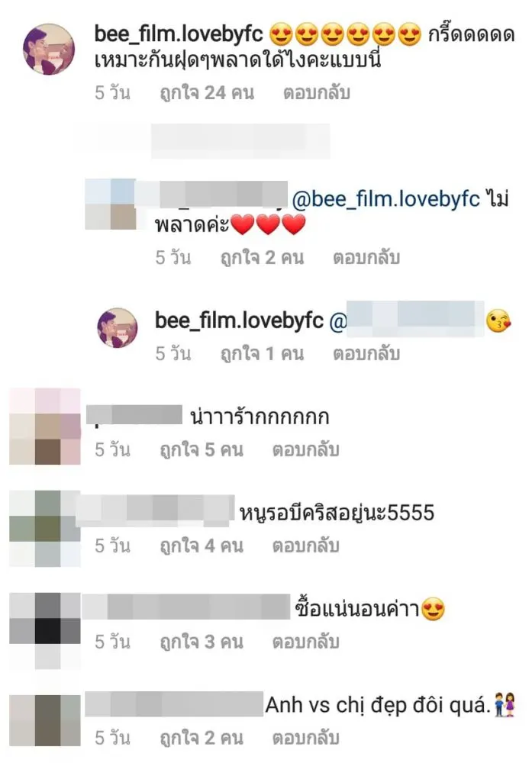532x763 pixels.
Task: Open bee_film.lovebyfc username in the reply thread
Action: tap(239, 320)
